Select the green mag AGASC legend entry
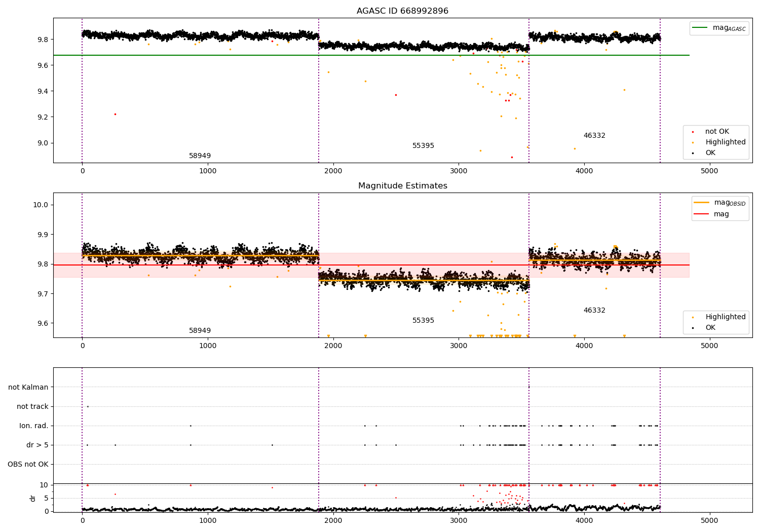 719,28
